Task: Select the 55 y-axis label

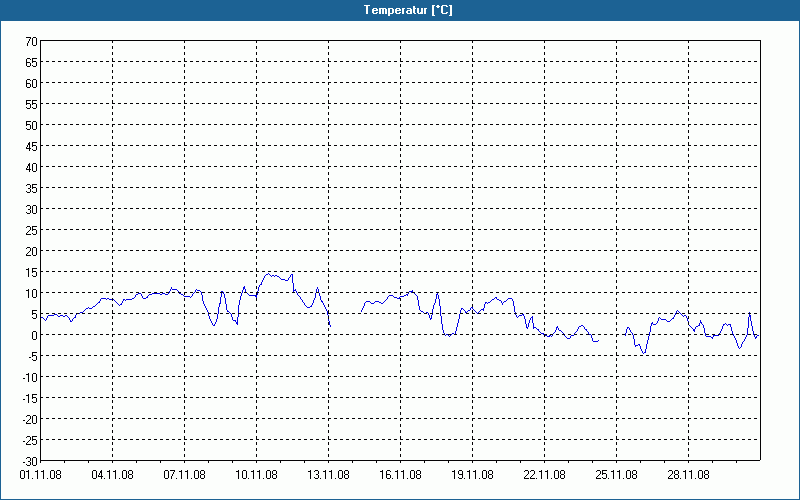Action: pos(32,104)
